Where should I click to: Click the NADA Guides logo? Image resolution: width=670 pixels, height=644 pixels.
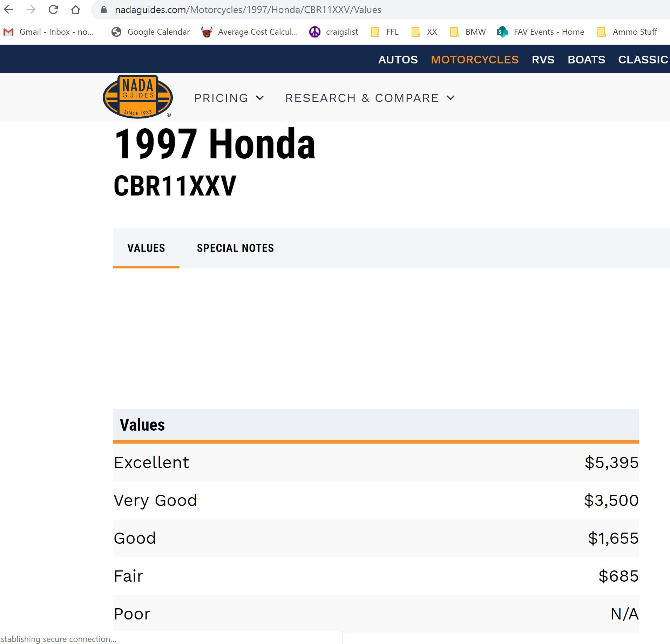click(x=137, y=96)
